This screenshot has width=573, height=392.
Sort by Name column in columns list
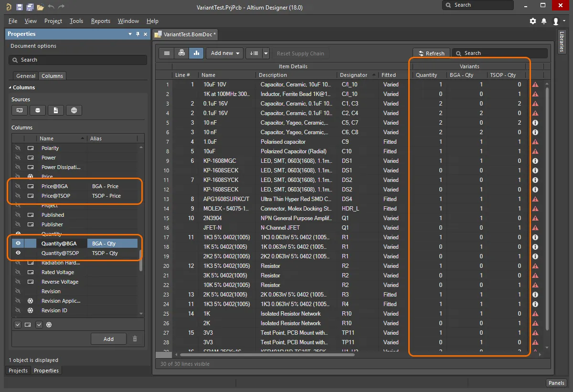pyautogui.click(x=62, y=138)
